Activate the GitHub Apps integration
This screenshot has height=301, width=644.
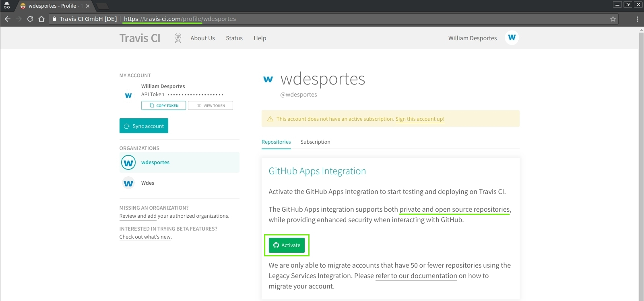(x=287, y=245)
